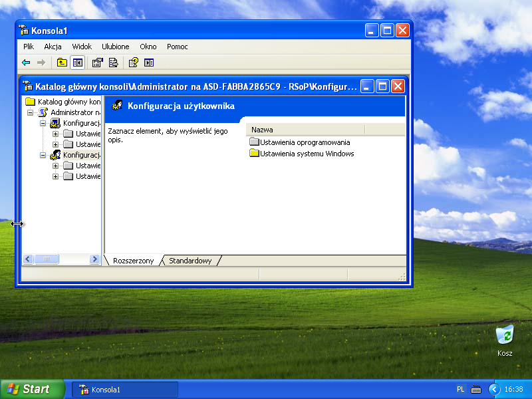Toggle the action pane toolbar button
Viewport: 532px width, 399px height.
coord(149,63)
